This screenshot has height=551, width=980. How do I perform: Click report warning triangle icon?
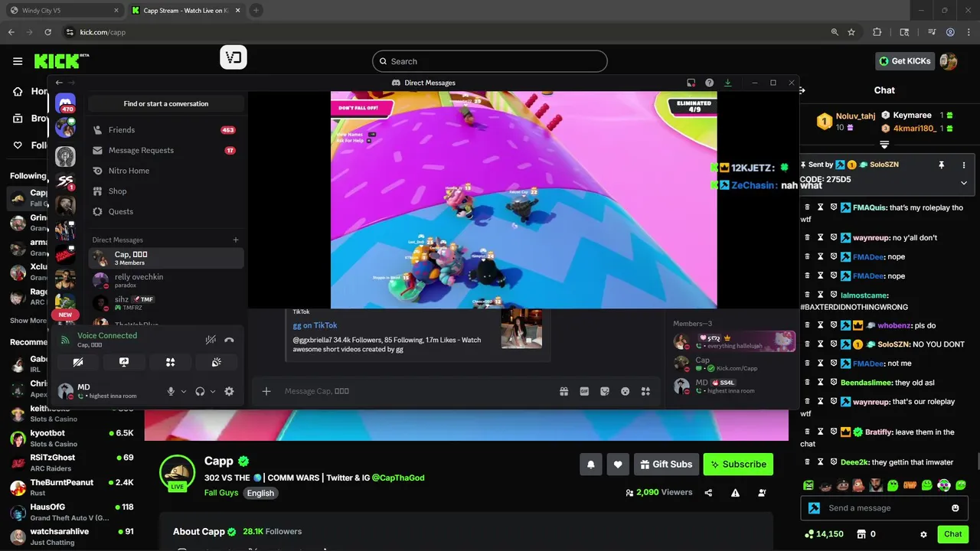click(x=735, y=493)
